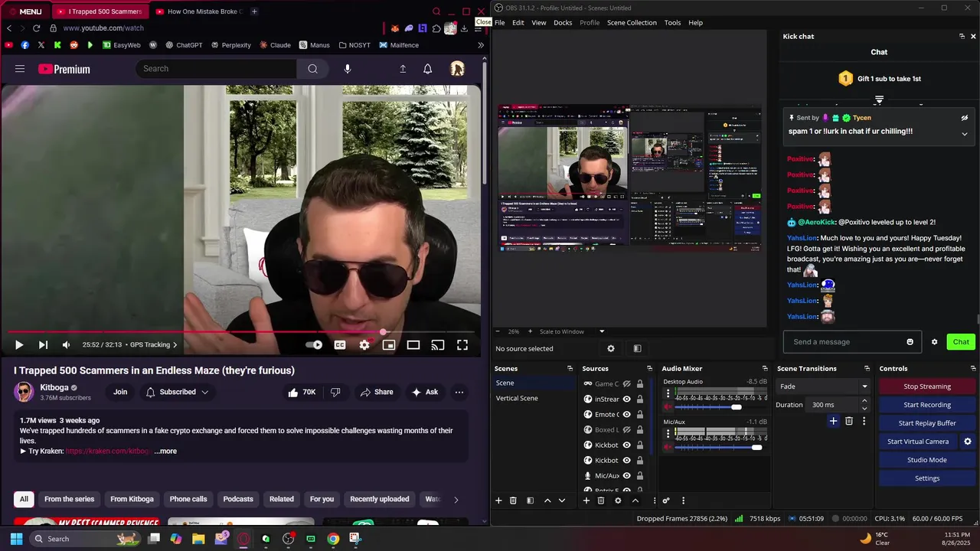Add a new scene transition plus button
980x551 pixels.
tap(834, 421)
